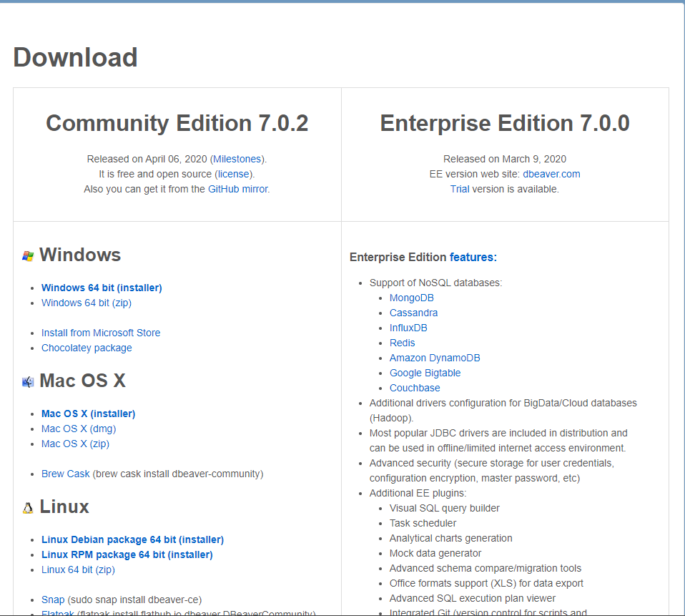
Task: Visit the dbeaver.com link
Action: (x=551, y=174)
